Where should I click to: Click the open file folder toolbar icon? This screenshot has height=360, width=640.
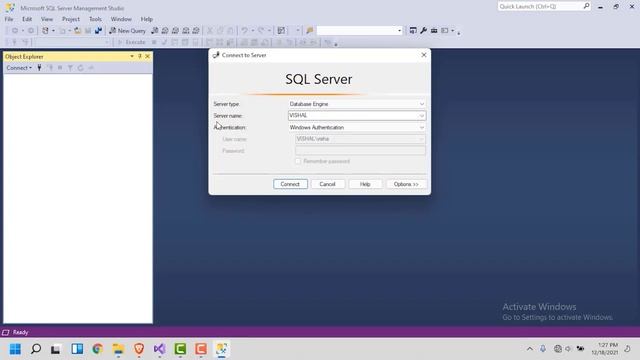pos(77,31)
